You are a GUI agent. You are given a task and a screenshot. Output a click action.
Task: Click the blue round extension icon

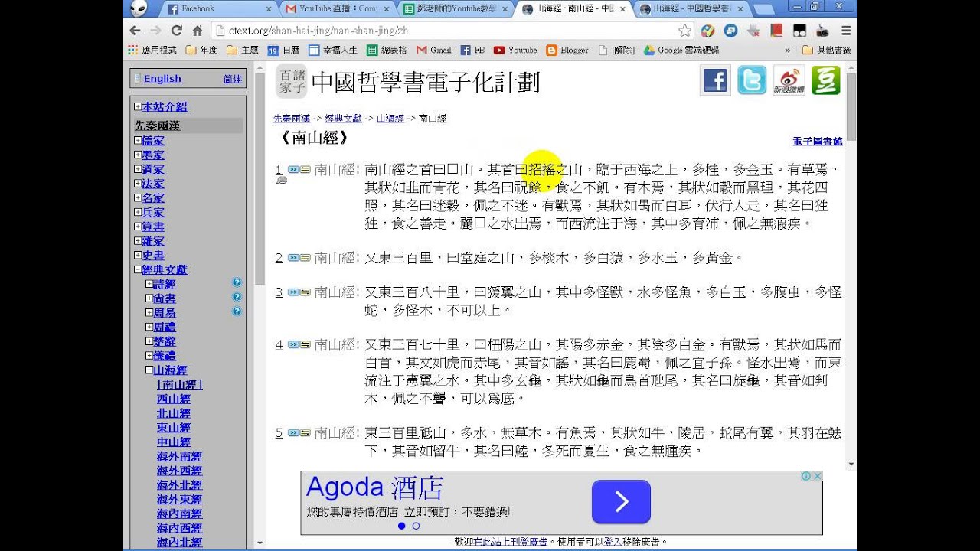[x=731, y=31]
